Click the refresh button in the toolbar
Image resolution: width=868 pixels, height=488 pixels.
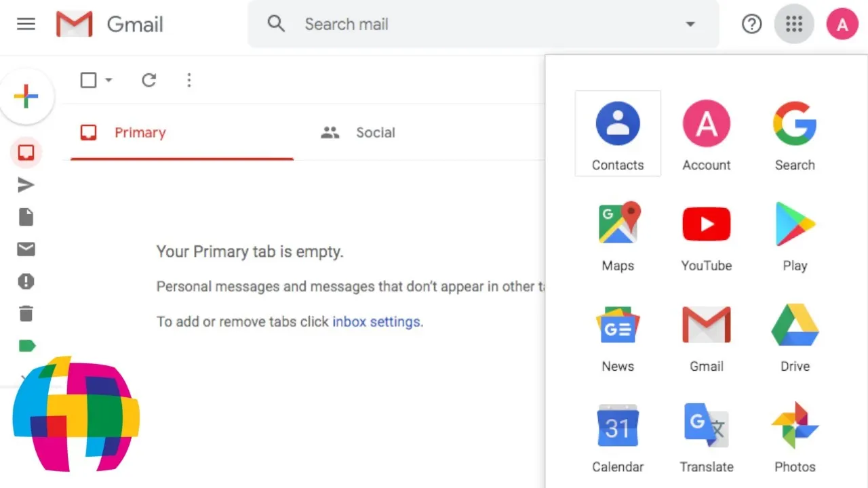149,80
